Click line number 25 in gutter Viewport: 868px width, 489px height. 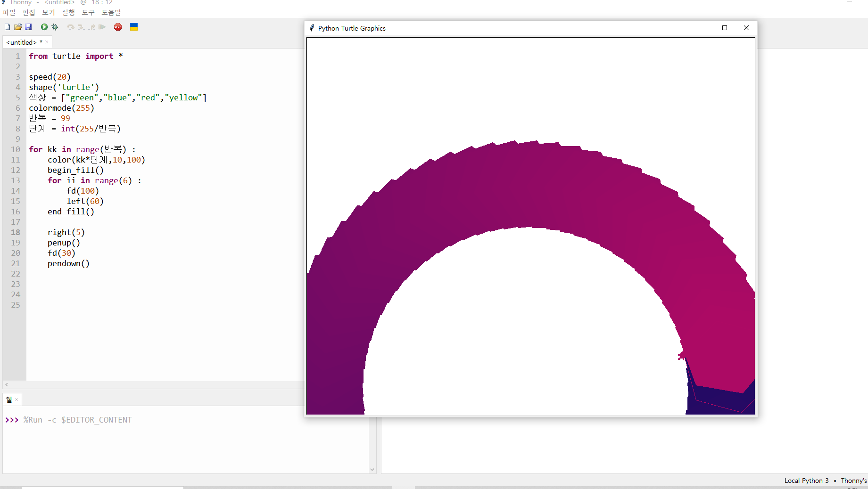pos(16,305)
